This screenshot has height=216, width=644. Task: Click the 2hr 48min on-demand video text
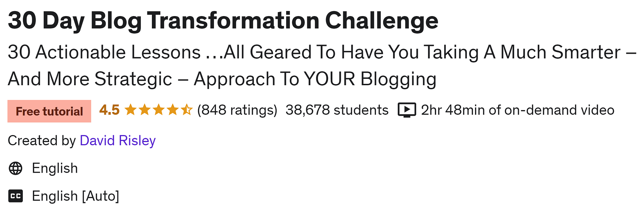click(518, 110)
